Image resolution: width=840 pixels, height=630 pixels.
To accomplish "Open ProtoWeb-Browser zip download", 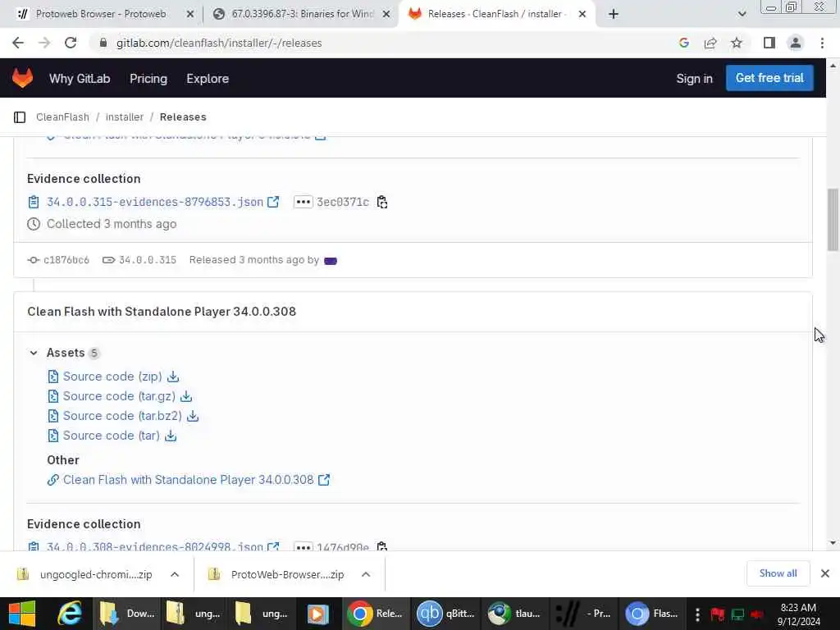I will tap(287, 574).
